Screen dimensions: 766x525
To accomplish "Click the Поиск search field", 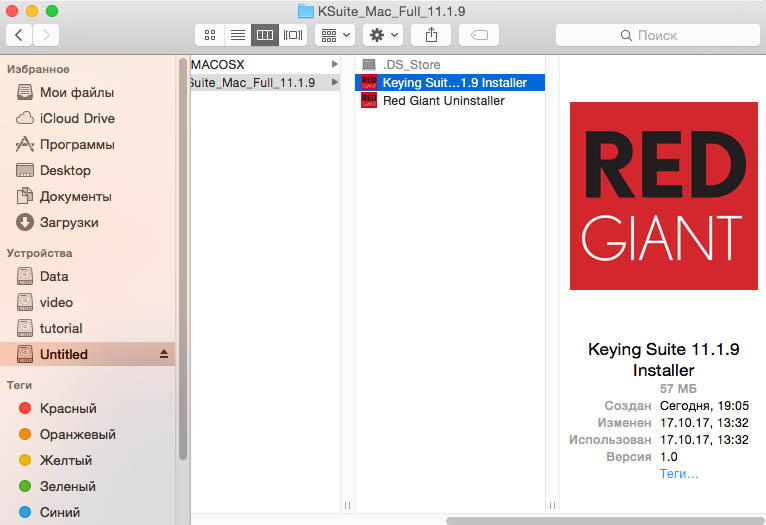I will point(657,35).
